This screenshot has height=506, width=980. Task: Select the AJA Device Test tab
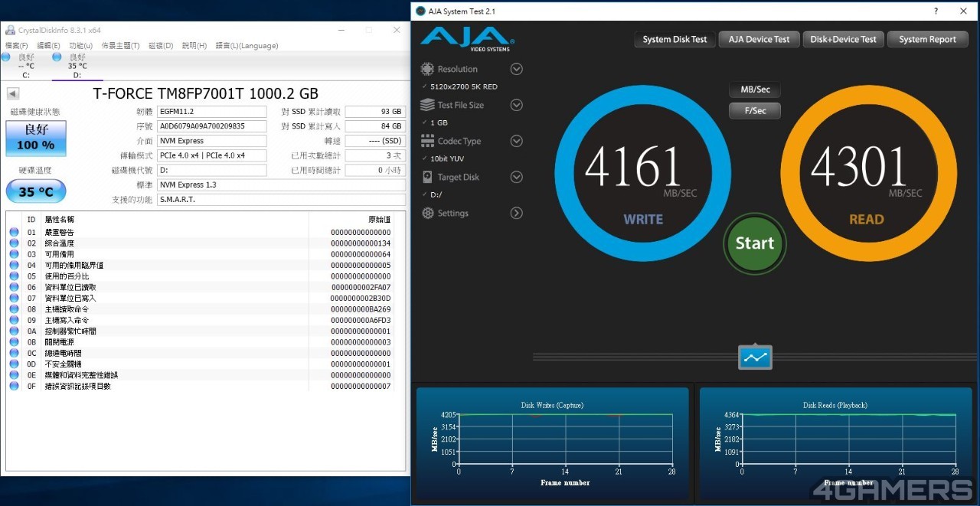[759, 39]
